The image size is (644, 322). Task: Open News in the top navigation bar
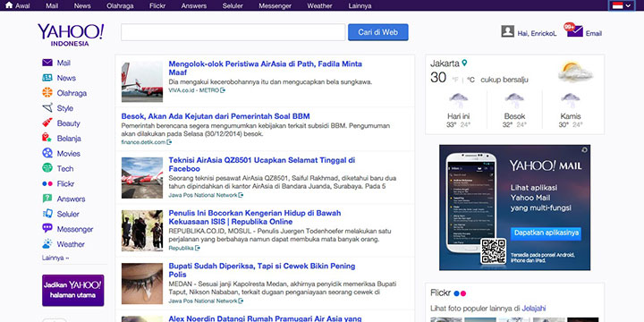coord(82,5)
